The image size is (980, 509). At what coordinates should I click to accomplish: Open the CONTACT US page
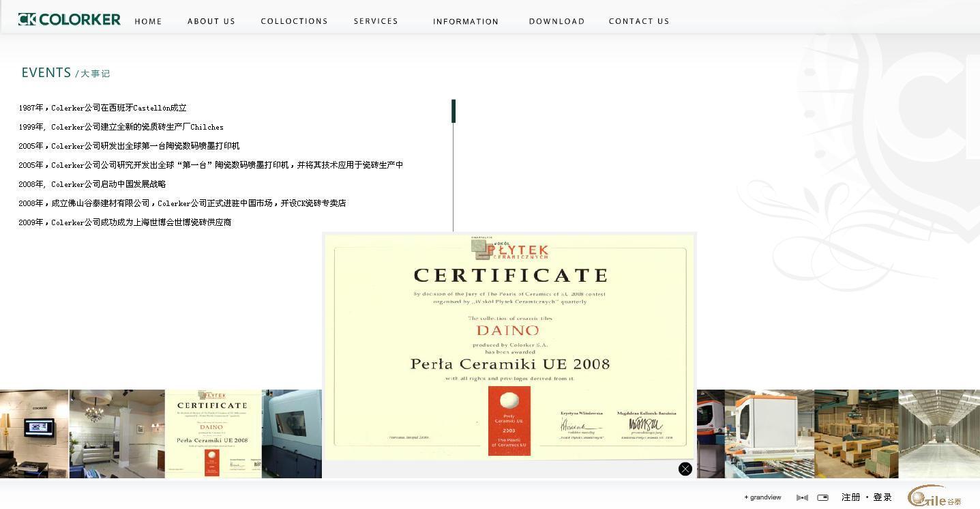[639, 21]
